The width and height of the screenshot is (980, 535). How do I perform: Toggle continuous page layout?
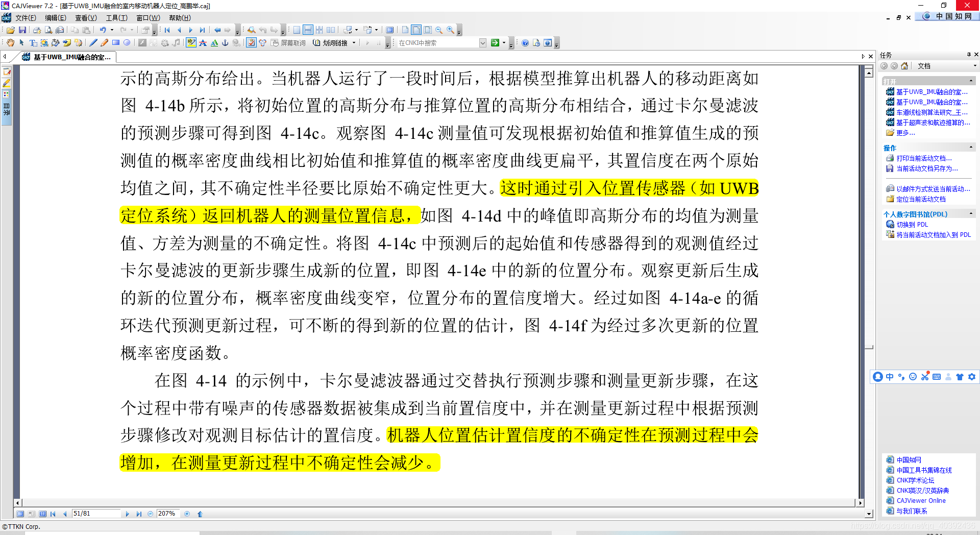coord(308,30)
